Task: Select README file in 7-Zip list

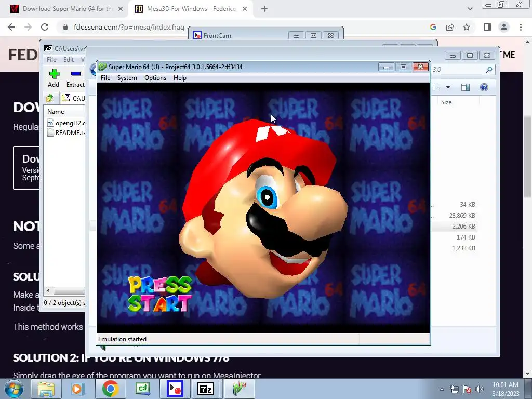Action: click(66, 132)
